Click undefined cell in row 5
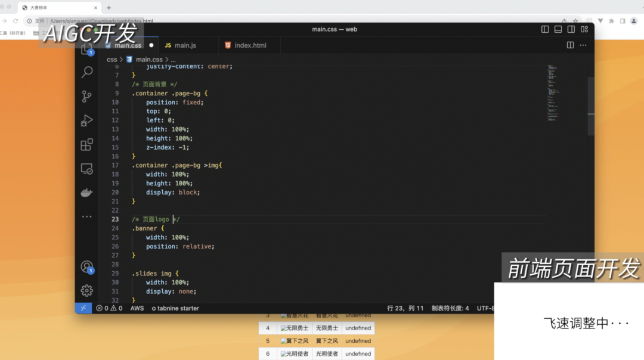This screenshot has width=644, height=360. click(x=358, y=341)
